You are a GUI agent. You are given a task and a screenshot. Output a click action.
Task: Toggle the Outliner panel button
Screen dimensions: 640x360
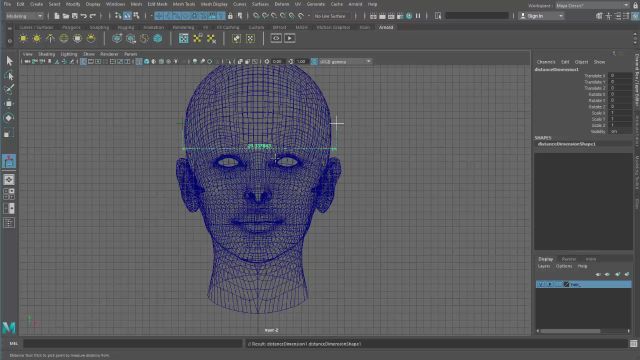click(x=9, y=222)
